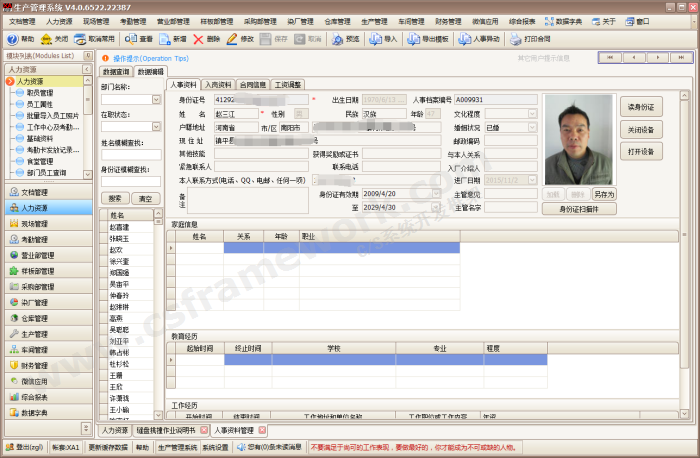Open the 文化程度 dropdown
The height and width of the screenshot is (458, 700).
click(x=534, y=114)
